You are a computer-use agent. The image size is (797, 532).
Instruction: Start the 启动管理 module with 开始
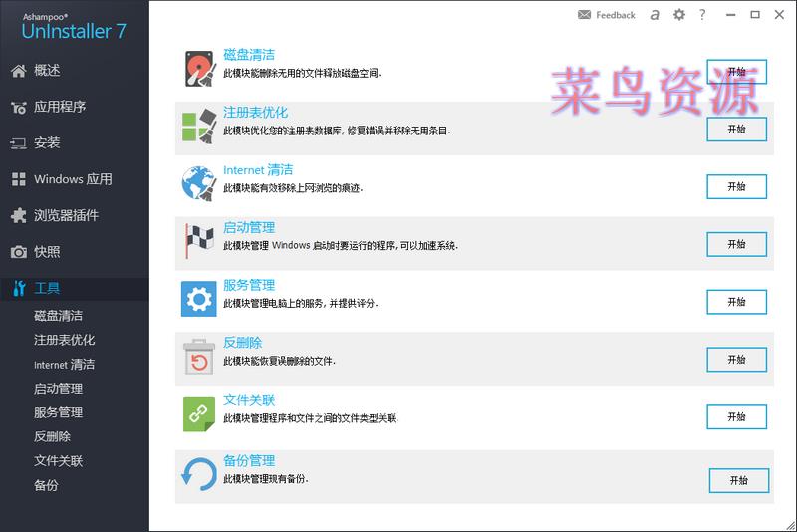736,244
